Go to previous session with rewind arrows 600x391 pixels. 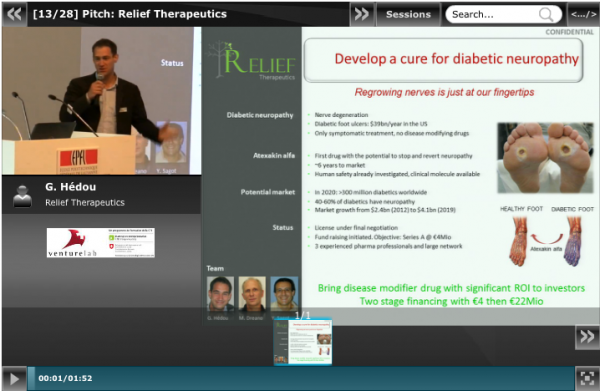point(15,15)
